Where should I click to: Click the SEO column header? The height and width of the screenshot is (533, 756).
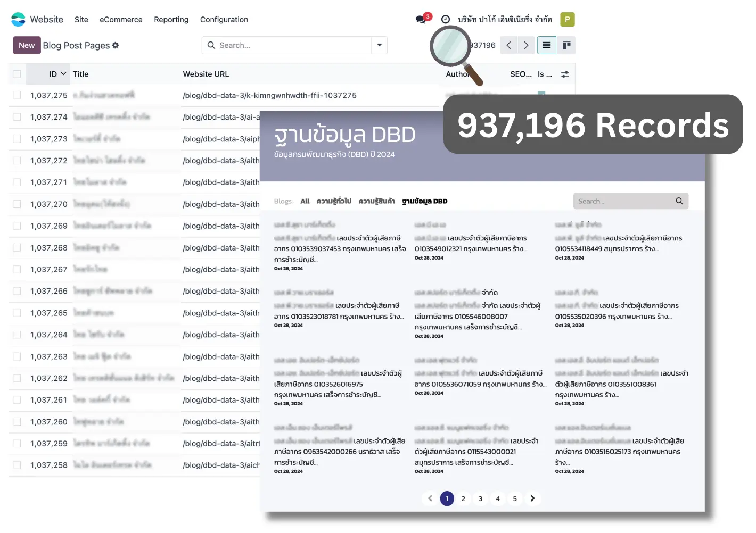click(521, 74)
